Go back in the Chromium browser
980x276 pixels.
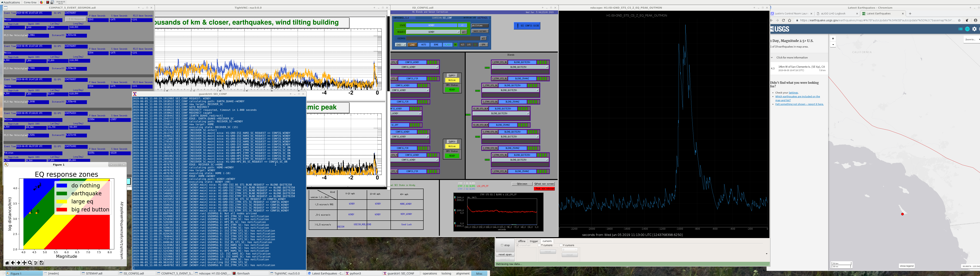coord(772,20)
